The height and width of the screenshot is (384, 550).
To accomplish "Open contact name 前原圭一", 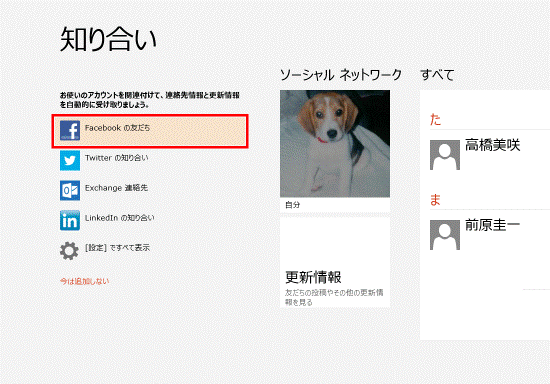I will click(492, 225).
